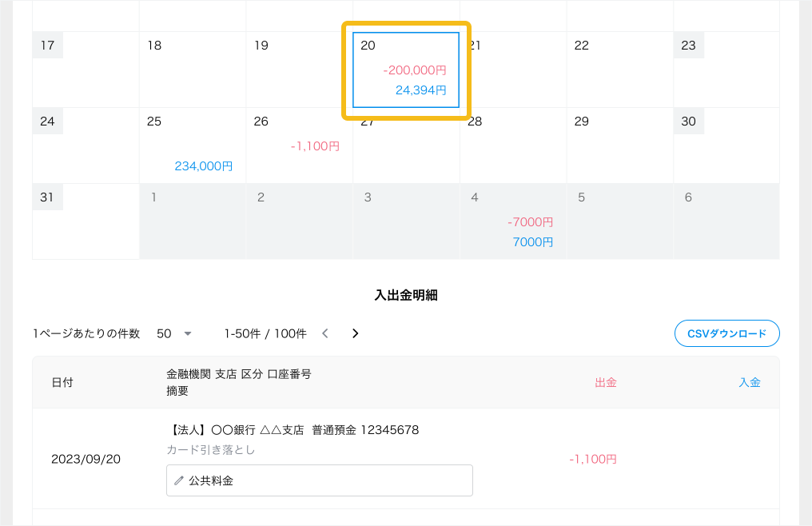Click the -200,000円 withdrawal amount on day 20

(414, 70)
